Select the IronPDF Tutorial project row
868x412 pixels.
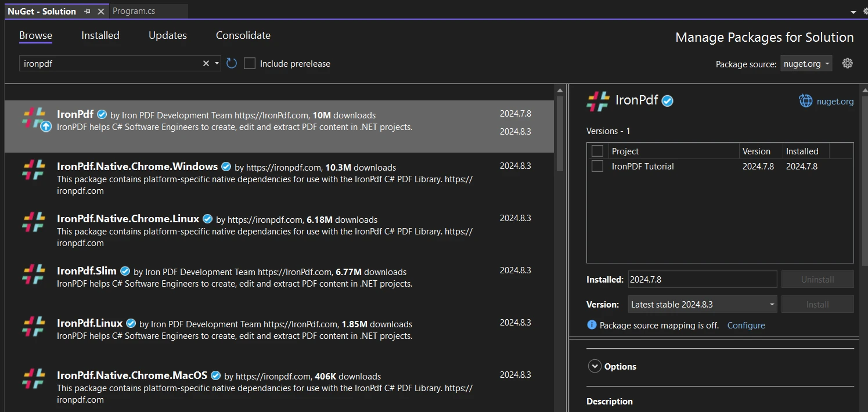(x=720, y=166)
